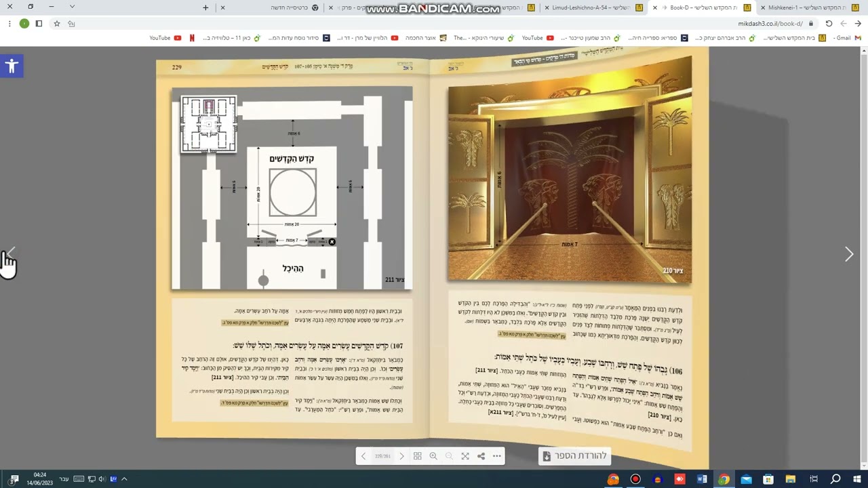Switch keyboard language עבר indicator

(x=64, y=479)
